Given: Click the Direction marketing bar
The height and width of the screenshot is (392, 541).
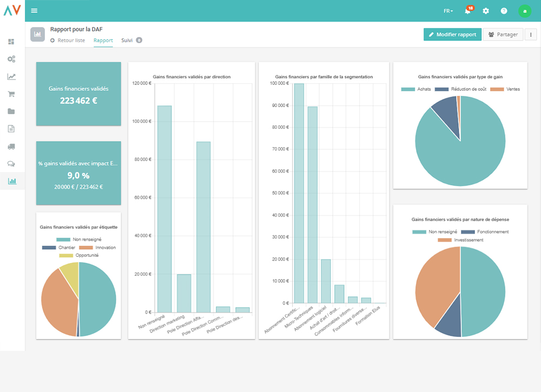Looking at the screenshot, I should pos(184,294).
